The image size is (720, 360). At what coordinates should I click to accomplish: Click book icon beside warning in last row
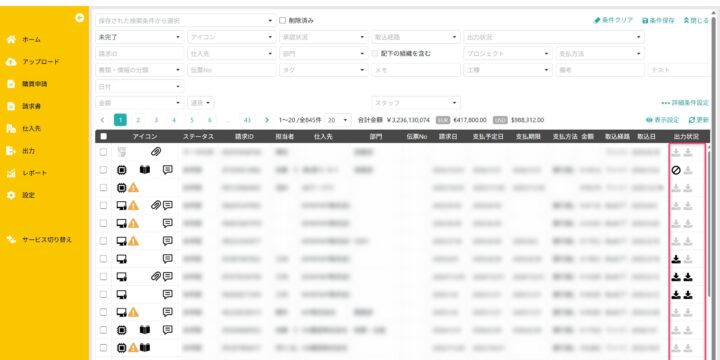point(145,348)
